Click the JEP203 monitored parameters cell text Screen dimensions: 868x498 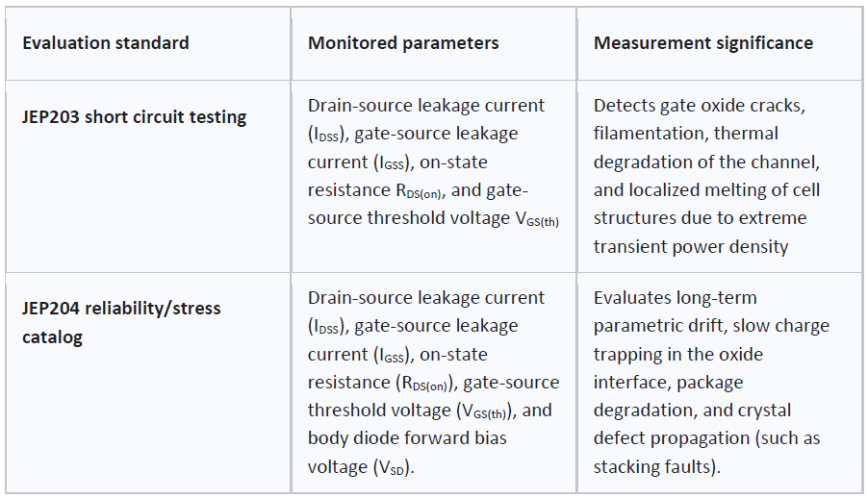click(433, 162)
